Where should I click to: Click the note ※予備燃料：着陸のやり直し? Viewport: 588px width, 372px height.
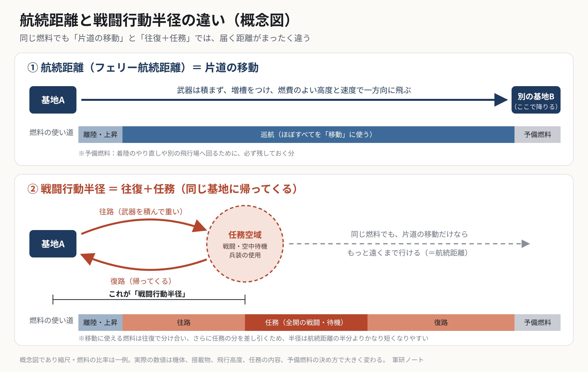pyautogui.click(x=186, y=153)
